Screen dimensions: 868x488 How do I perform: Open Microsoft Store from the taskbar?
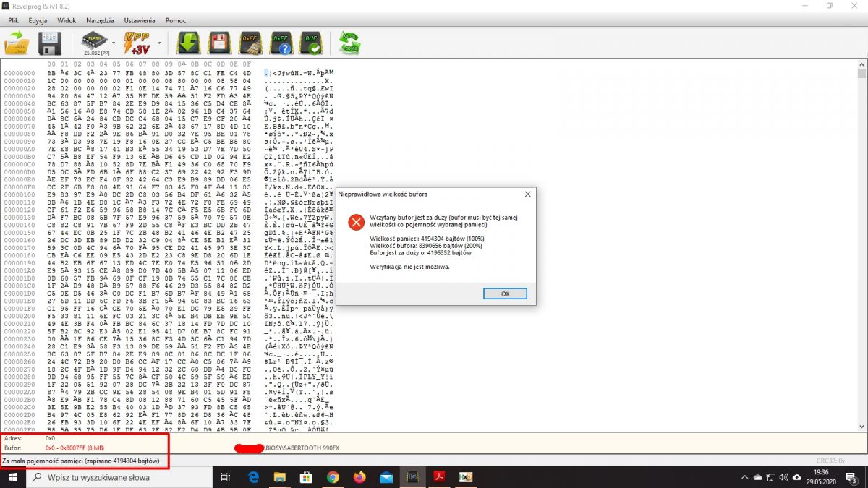[x=306, y=477]
